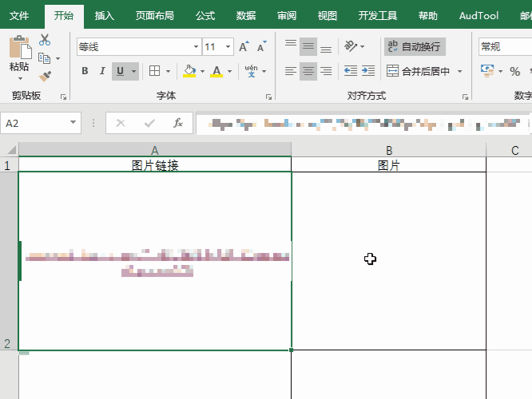Click the wén phonetic guide icon
532x399 pixels.
tap(252, 71)
